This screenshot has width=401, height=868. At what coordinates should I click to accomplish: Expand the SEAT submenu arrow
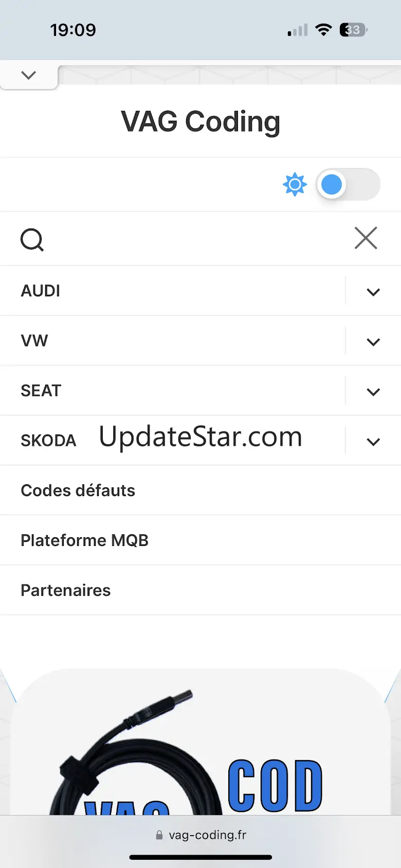pos(373,391)
